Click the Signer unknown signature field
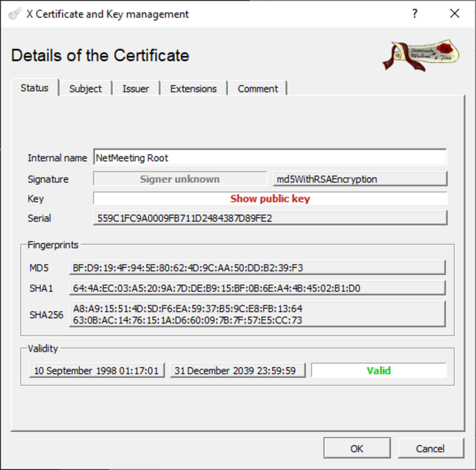 (180, 179)
